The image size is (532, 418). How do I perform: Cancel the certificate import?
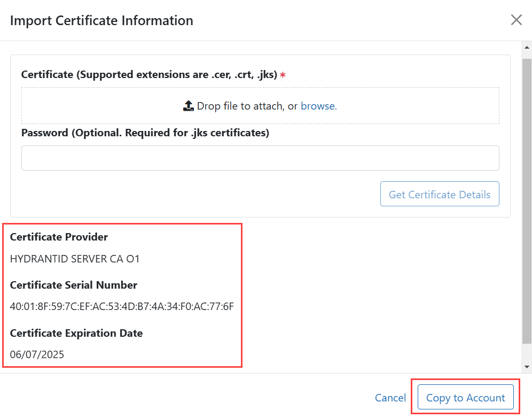[x=390, y=398]
